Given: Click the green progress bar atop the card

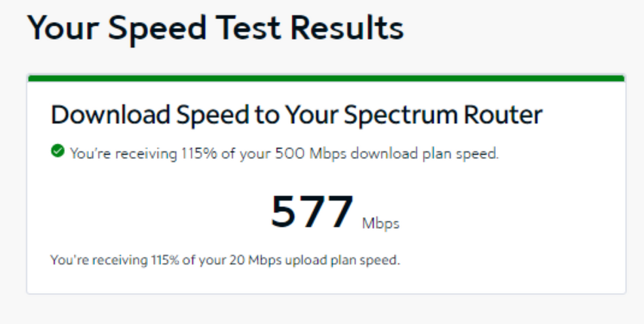Looking at the screenshot, I should (327, 78).
